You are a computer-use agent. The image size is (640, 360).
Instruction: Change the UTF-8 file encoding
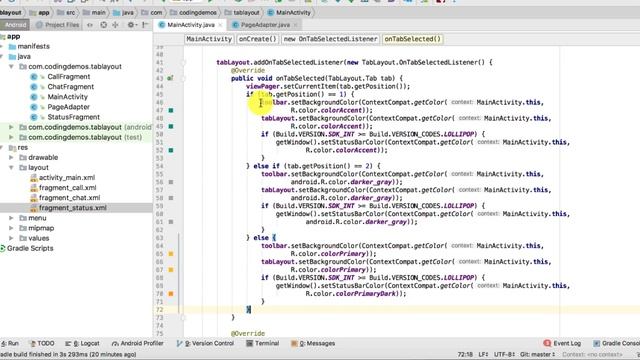[504, 354]
